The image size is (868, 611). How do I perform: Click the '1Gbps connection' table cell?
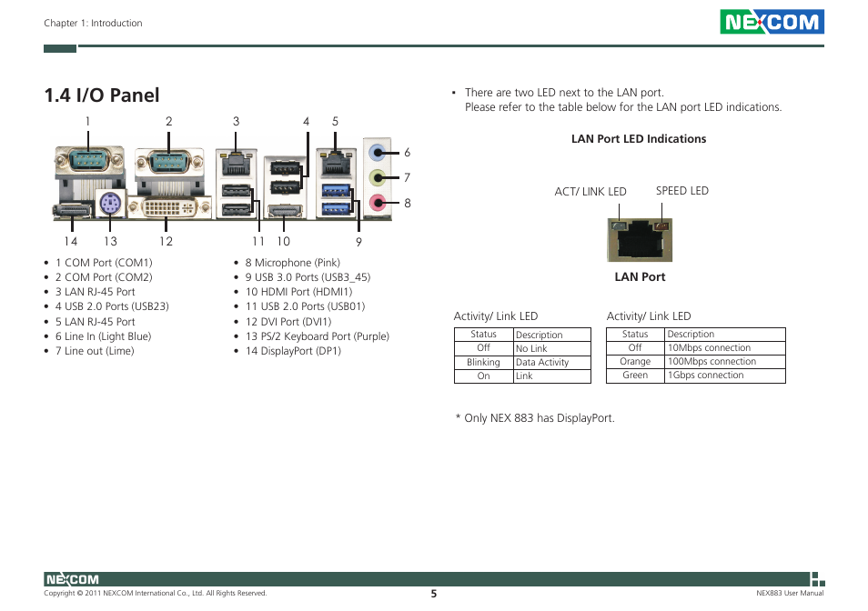[724, 375]
